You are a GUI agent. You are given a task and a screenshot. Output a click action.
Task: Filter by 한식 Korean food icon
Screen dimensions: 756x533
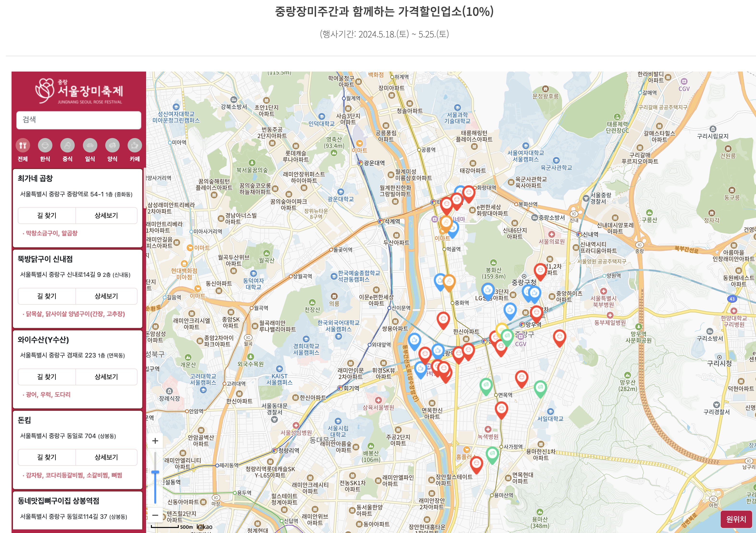(x=45, y=145)
